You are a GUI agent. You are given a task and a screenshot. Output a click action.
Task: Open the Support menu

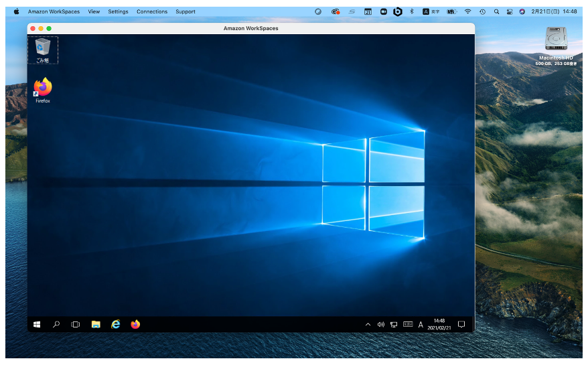pos(186,11)
